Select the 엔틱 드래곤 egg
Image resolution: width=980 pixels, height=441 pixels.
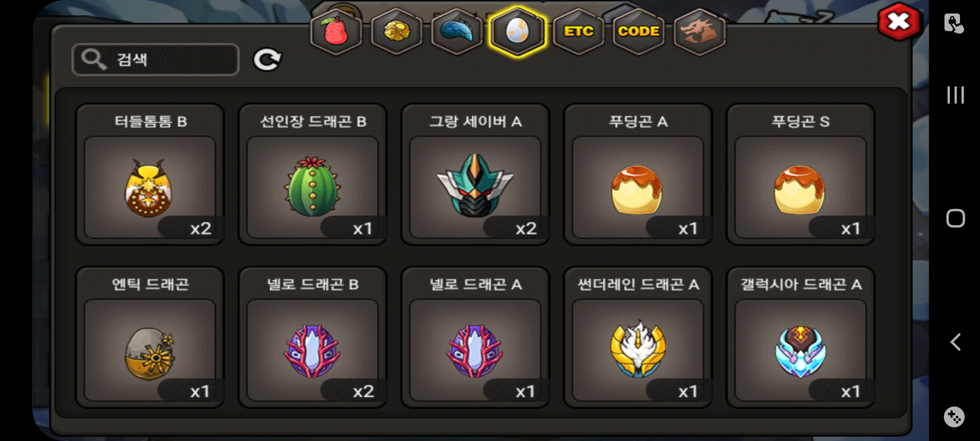point(150,337)
